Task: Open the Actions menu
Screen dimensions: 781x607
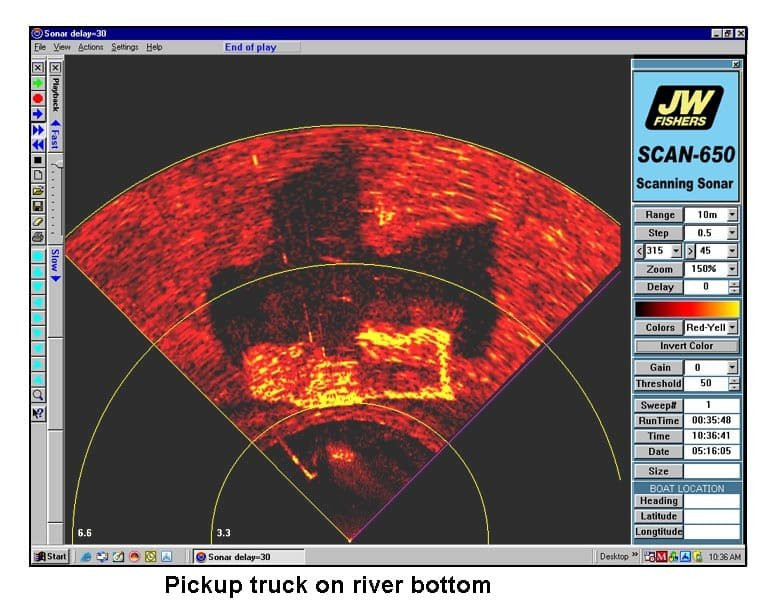Action: click(91, 47)
